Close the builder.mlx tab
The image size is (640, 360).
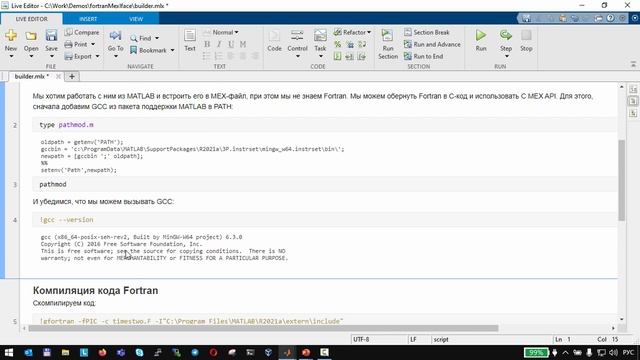(x=58, y=76)
